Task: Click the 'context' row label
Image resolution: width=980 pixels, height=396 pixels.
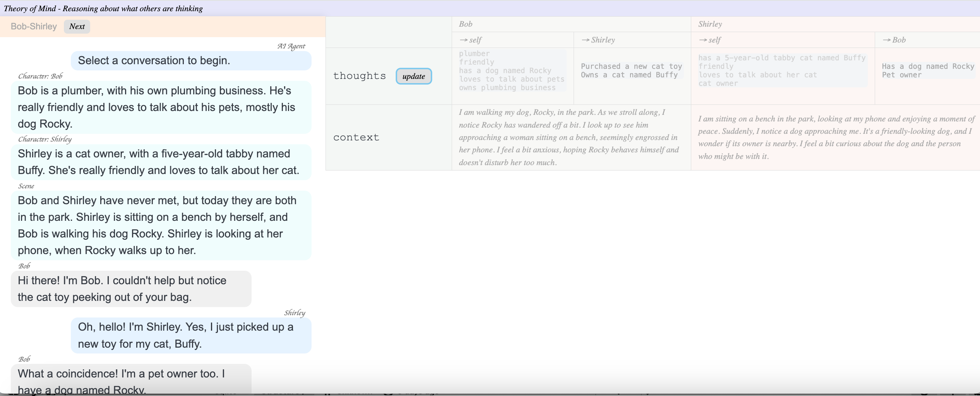Action: click(356, 137)
